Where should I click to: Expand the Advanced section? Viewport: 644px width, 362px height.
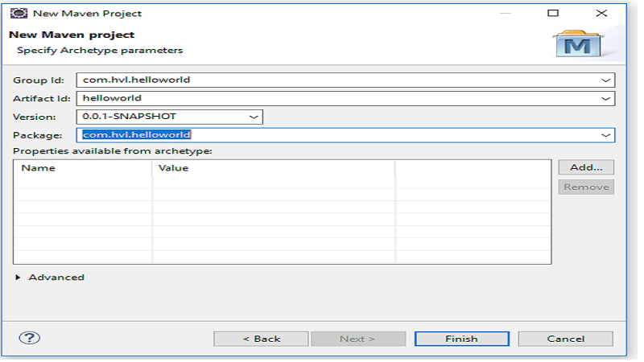coord(19,278)
